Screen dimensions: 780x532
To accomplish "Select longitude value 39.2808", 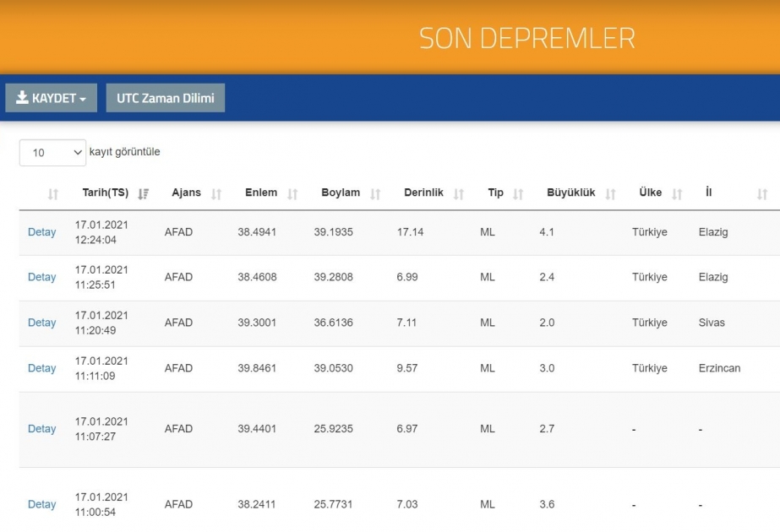I will [x=333, y=277].
